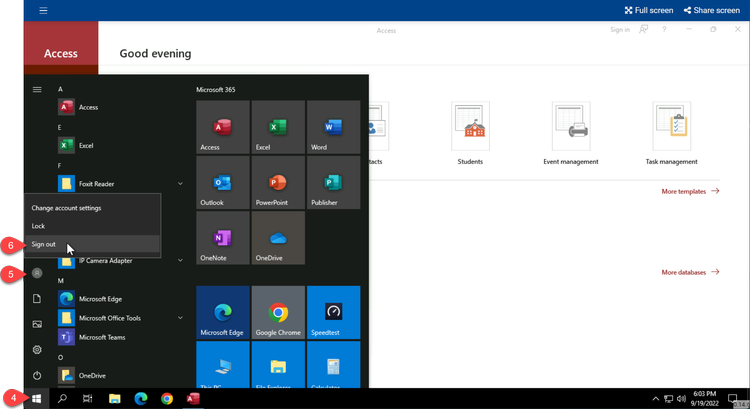750x409 pixels.
Task: Expand the Start menu hamburger icon
Action: coord(37,89)
